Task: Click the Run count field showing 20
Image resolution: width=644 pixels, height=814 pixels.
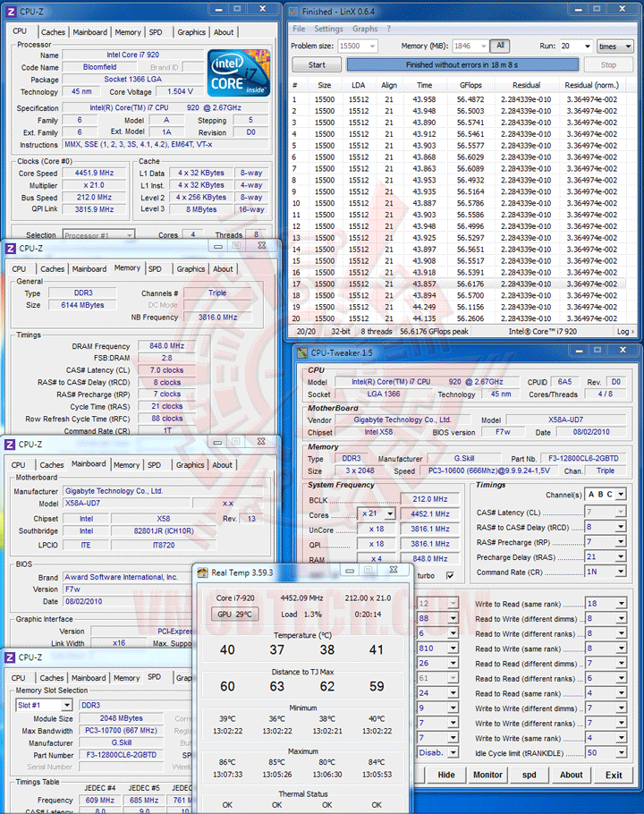Action: click(x=575, y=47)
